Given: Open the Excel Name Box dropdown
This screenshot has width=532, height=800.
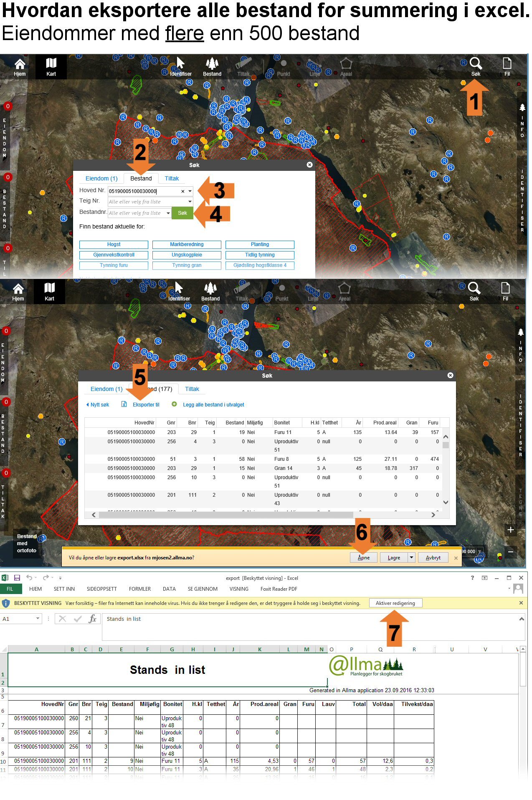Looking at the screenshot, I should click(x=38, y=619).
